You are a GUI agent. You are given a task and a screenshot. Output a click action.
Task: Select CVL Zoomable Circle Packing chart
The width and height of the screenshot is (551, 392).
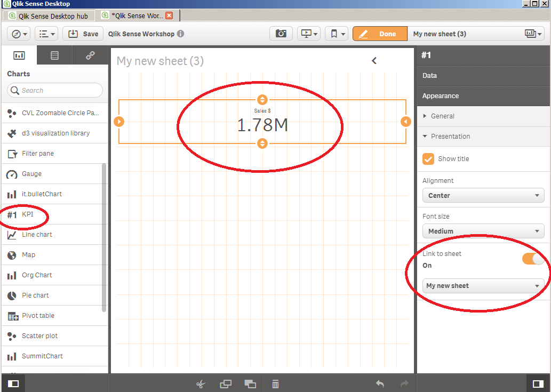click(54, 113)
